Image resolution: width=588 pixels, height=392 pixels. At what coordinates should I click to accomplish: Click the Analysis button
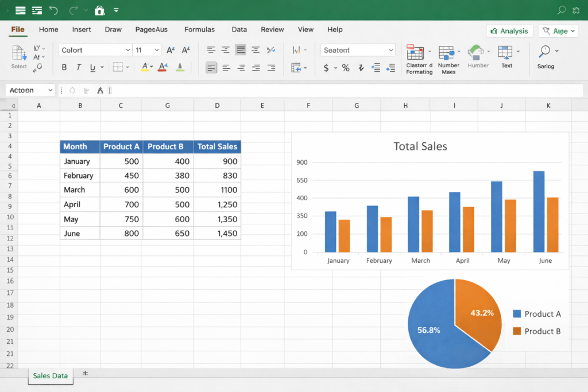[509, 31]
